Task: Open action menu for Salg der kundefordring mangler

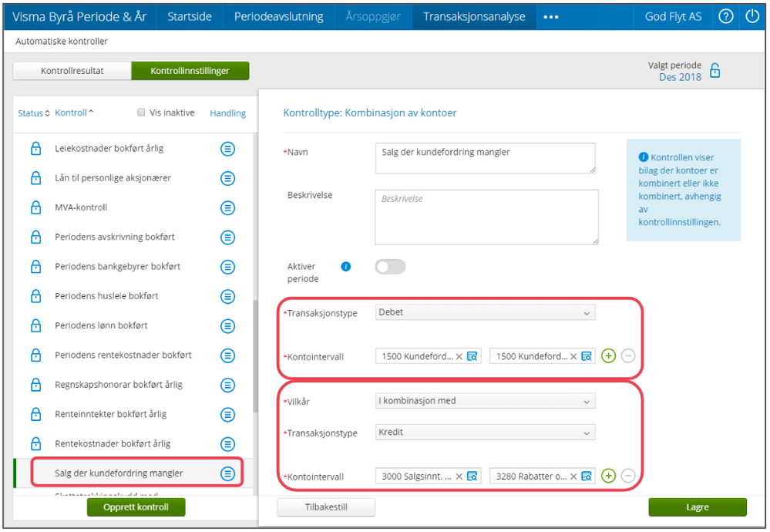Action: [227, 473]
